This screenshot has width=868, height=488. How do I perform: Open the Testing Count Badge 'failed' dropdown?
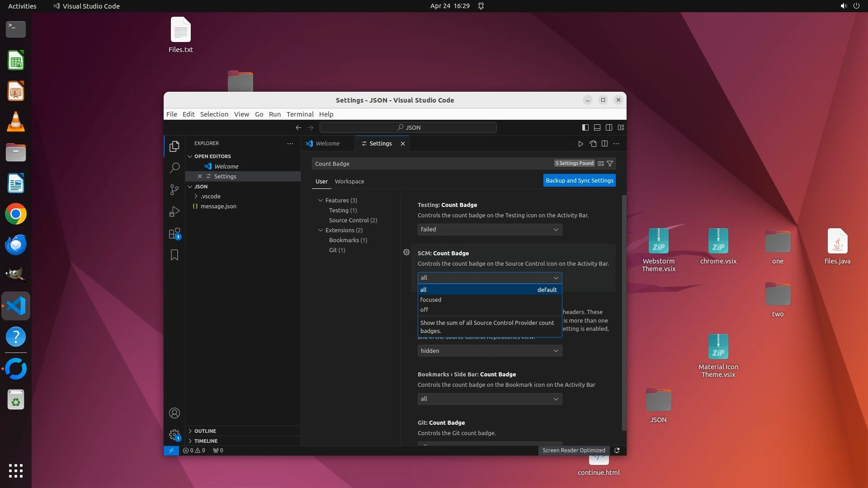490,230
